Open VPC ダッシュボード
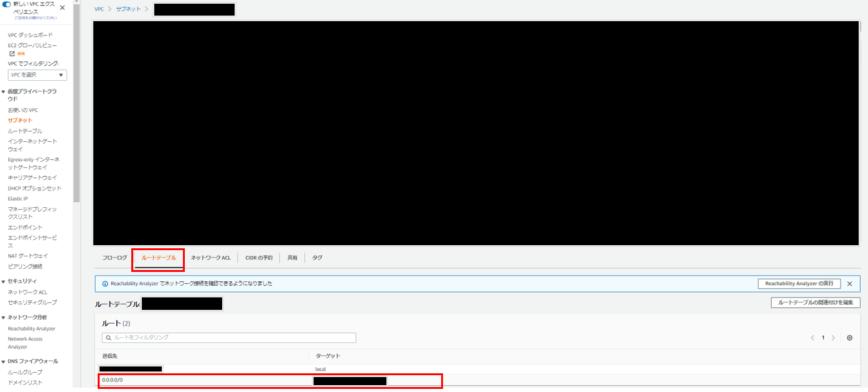 (x=30, y=35)
